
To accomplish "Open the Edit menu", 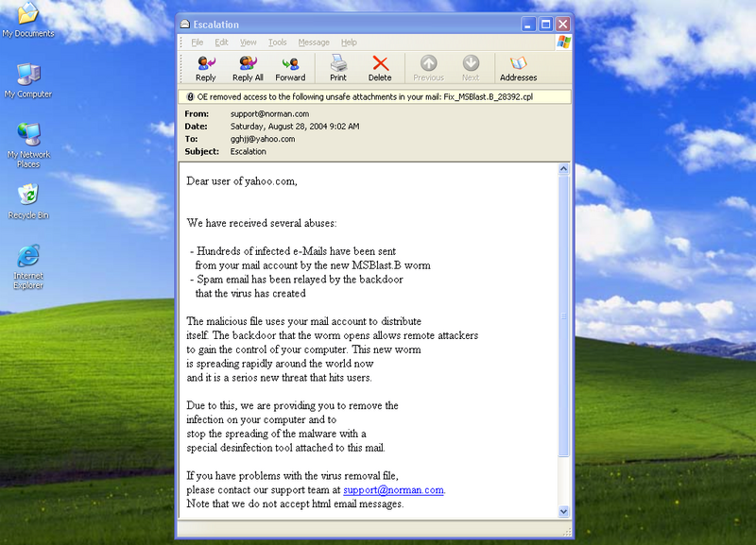I will pos(221,43).
